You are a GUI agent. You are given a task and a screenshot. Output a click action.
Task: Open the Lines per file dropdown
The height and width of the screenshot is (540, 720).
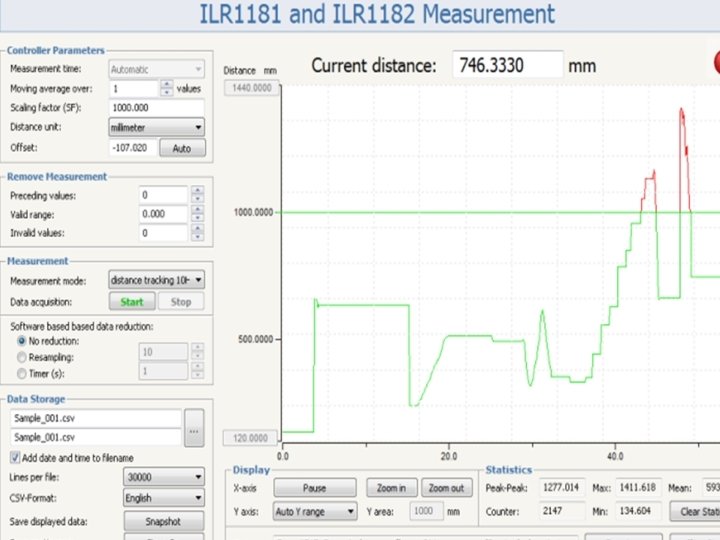163,477
